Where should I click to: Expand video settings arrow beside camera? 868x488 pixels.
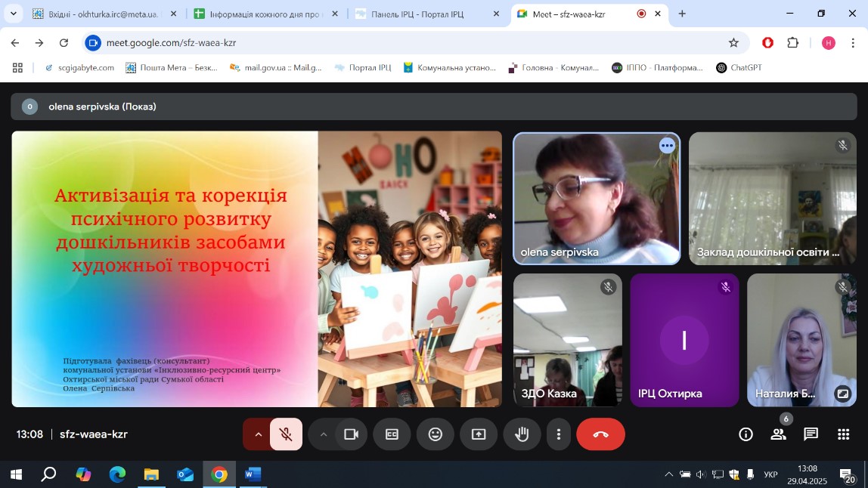[x=323, y=434]
